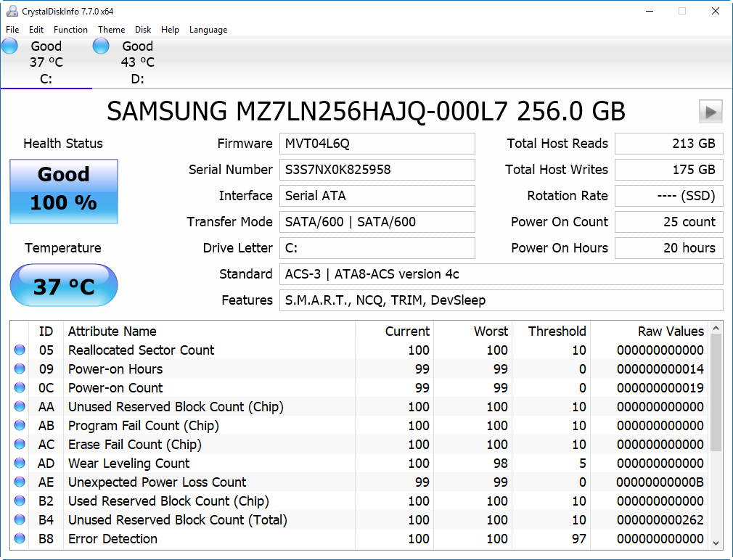Click status orb for Power-on Count row
The height and width of the screenshot is (560, 733).
coord(20,387)
